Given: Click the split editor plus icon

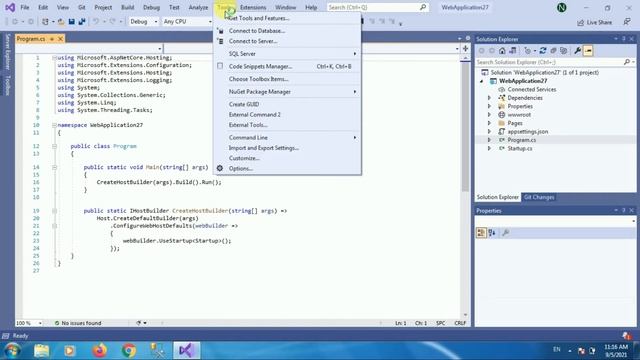Looking at the screenshot, I should 465,49.
